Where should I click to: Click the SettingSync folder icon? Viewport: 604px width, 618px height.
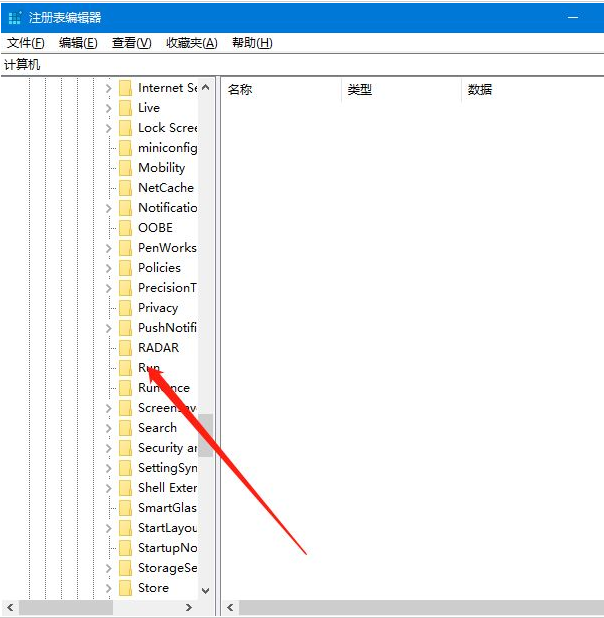(125, 468)
